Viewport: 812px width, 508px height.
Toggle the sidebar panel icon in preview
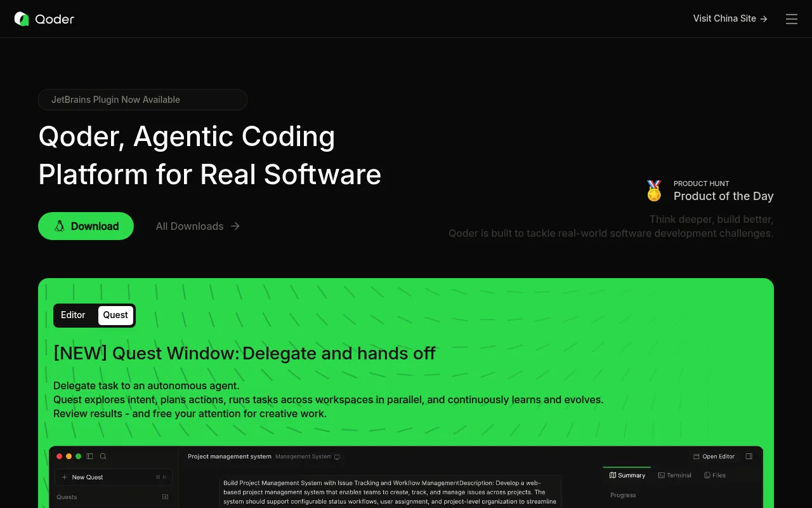pyautogui.click(x=89, y=456)
